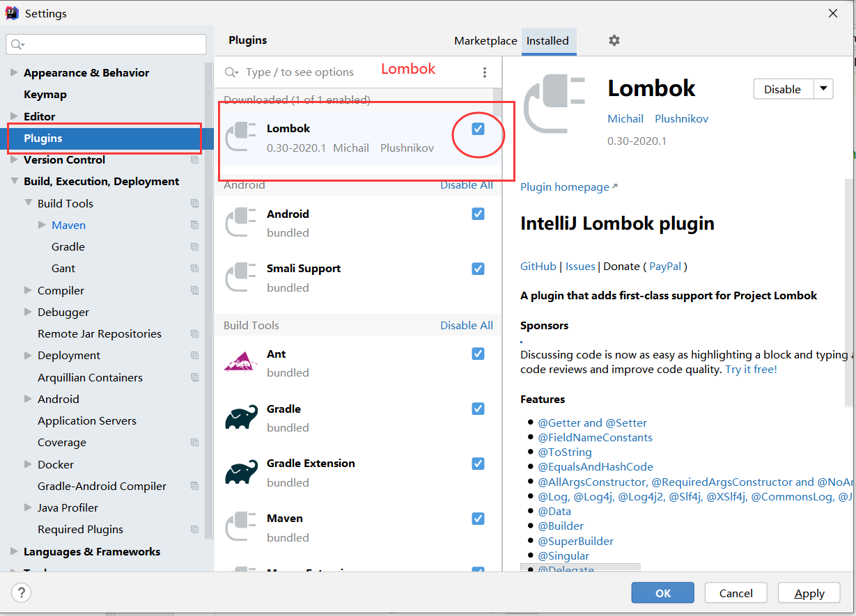Click the Gradle elephant icon
Viewport: 856px width, 616px height.
(242, 418)
